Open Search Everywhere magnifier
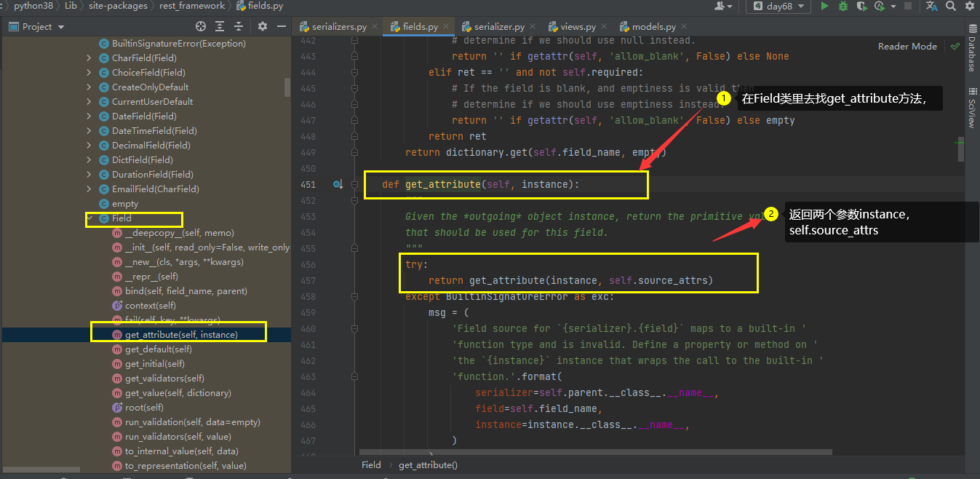This screenshot has width=980, height=479. [x=951, y=6]
